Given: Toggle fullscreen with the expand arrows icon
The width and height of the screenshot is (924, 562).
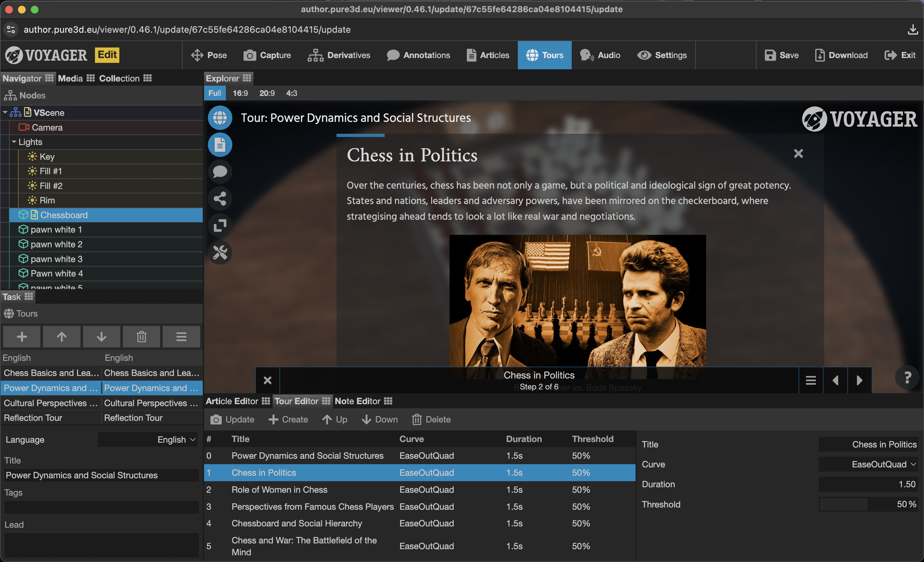Looking at the screenshot, I should pyautogui.click(x=220, y=225).
